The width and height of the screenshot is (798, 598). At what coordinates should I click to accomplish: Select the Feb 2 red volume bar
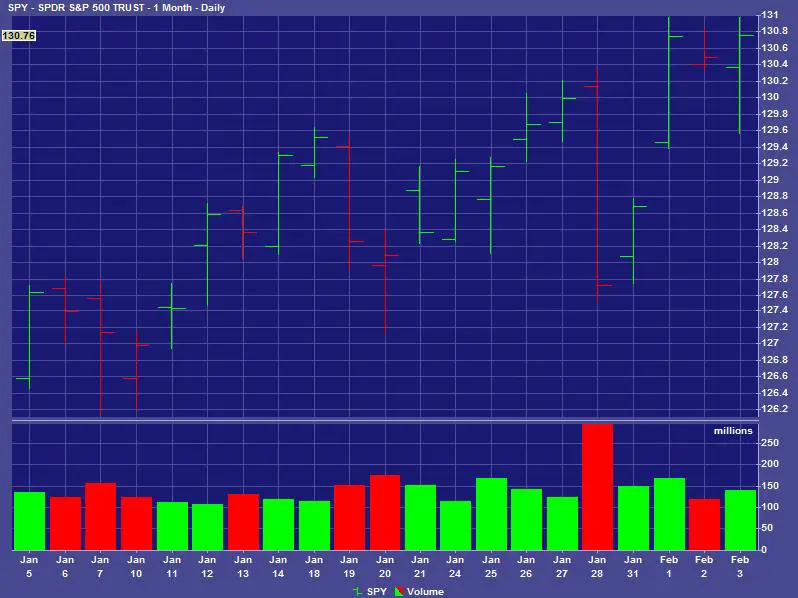click(704, 524)
